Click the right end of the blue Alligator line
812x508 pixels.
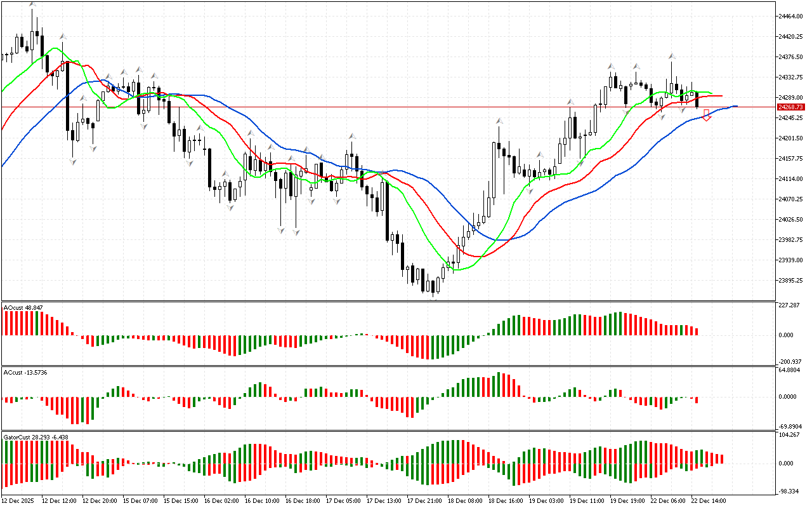pyautogui.click(x=736, y=106)
